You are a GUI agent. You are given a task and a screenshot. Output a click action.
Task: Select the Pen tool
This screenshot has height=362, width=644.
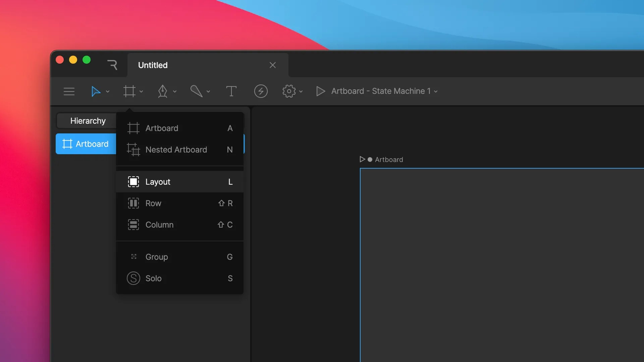pyautogui.click(x=163, y=91)
